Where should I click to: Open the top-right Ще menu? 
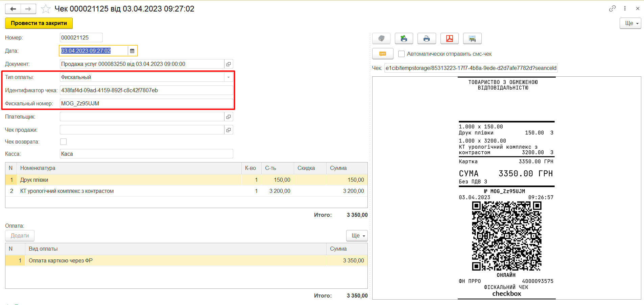tap(630, 23)
